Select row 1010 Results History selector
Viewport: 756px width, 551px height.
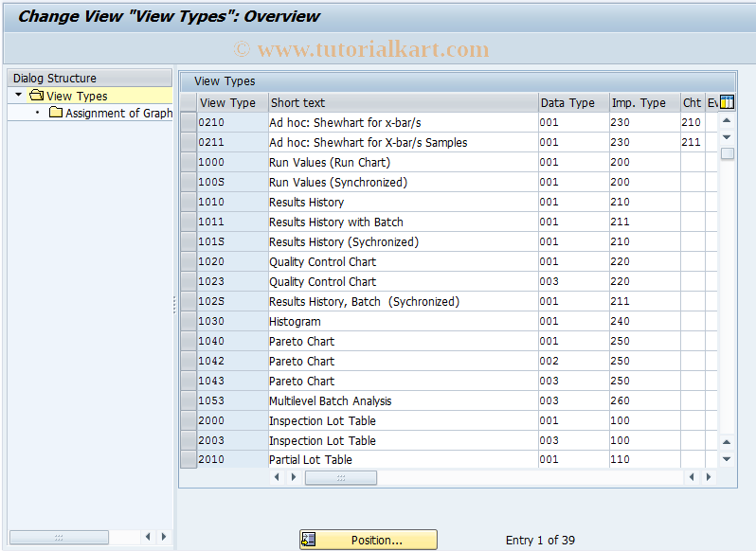click(189, 202)
